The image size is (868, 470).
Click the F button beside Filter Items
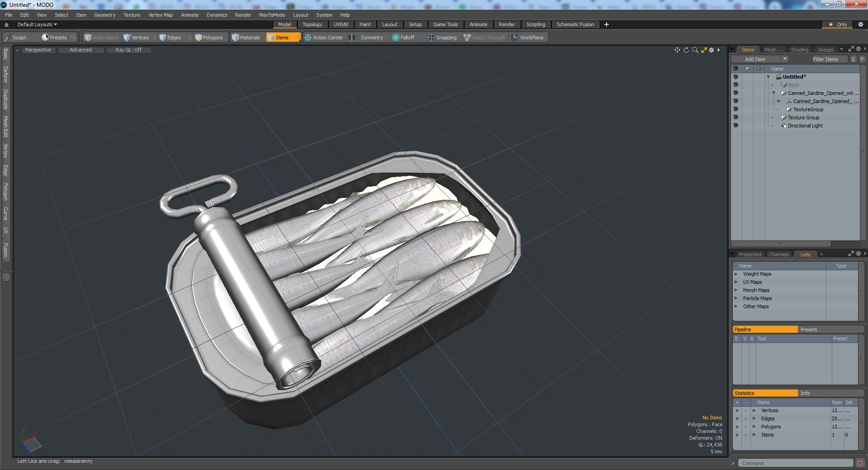pyautogui.click(x=862, y=59)
